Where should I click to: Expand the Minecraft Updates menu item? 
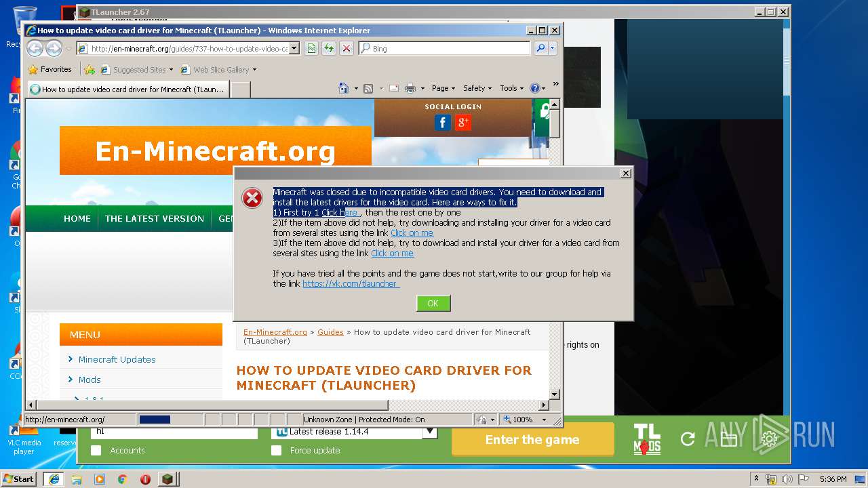click(117, 359)
